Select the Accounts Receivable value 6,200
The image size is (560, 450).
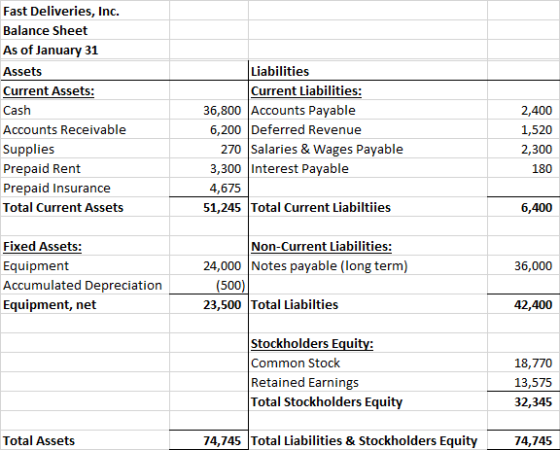pyautogui.click(x=225, y=130)
